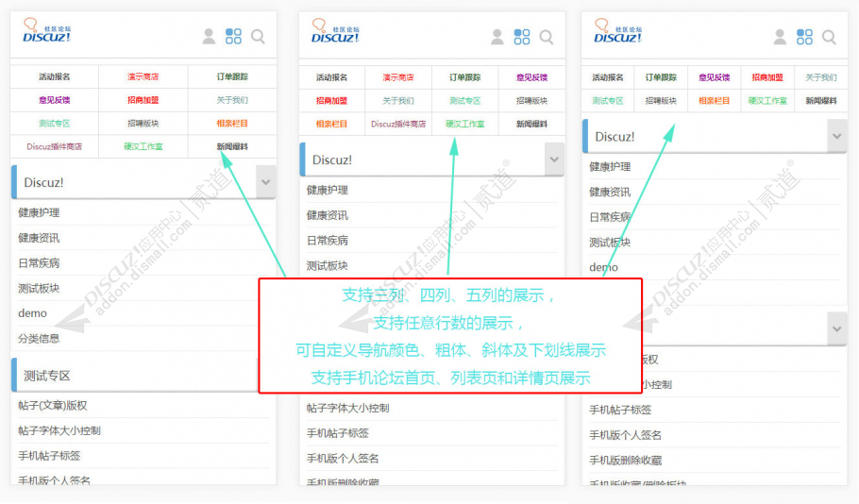Toggle the second section chevron in five-column screen
This screenshot has height=504, width=859.
tap(837, 328)
